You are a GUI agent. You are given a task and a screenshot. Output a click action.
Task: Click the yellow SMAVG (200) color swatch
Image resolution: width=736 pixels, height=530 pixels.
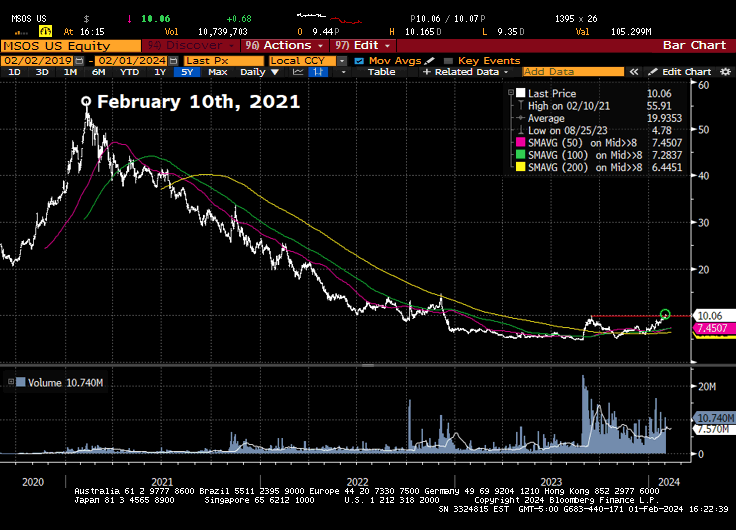521,167
